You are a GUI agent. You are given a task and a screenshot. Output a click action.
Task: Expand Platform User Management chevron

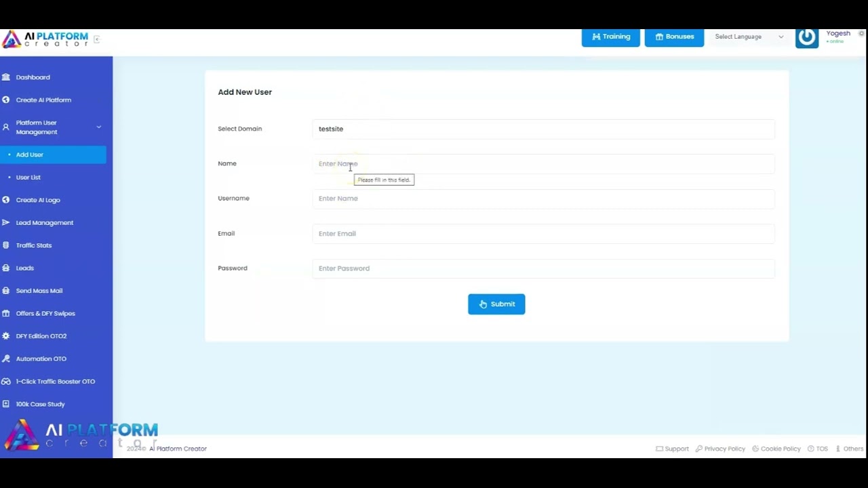pos(98,127)
